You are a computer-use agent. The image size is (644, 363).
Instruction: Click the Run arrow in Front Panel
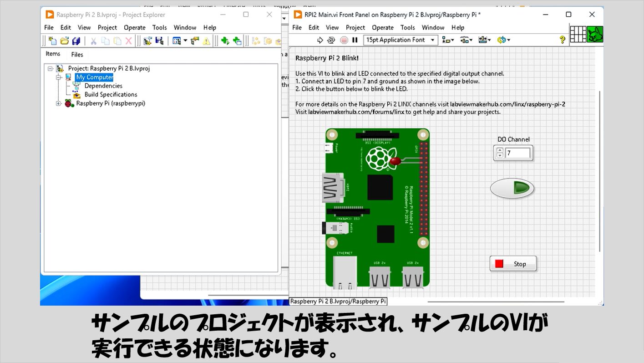(x=320, y=40)
